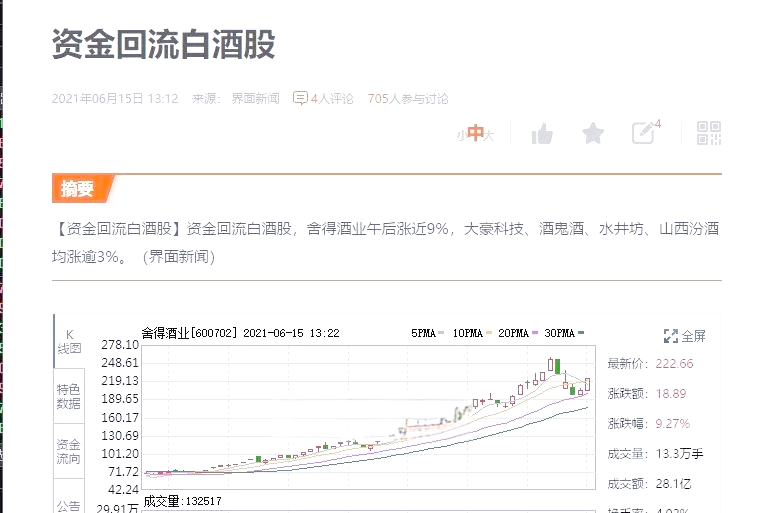This screenshot has width=758, height=513.
Task: Click the 舍得酒业[600702] chart title
Action: [190, 333]
